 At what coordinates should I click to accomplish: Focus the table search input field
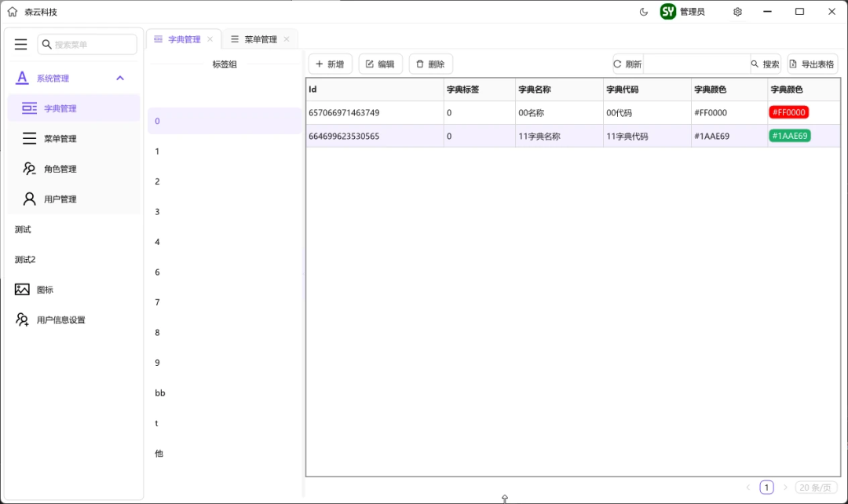click(x=696, y=64)
